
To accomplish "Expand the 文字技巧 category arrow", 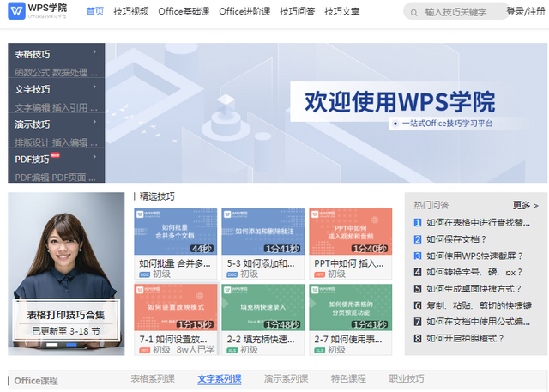I will click(x=94, y=87).
